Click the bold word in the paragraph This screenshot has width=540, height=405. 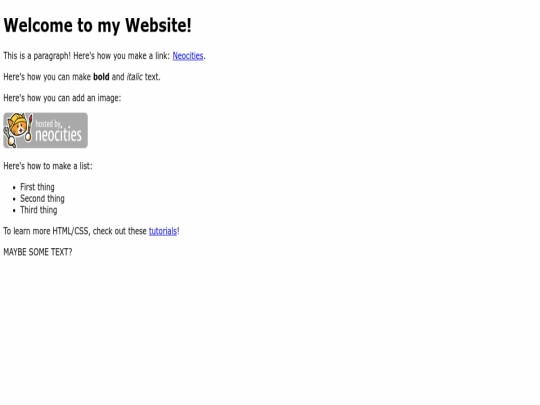pos(101,77)
